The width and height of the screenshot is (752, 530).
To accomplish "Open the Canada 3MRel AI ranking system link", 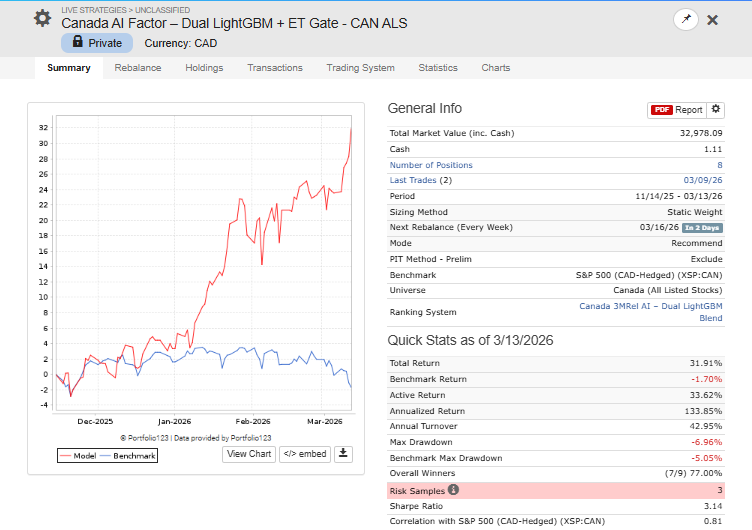I will click(x=650, y=312).
